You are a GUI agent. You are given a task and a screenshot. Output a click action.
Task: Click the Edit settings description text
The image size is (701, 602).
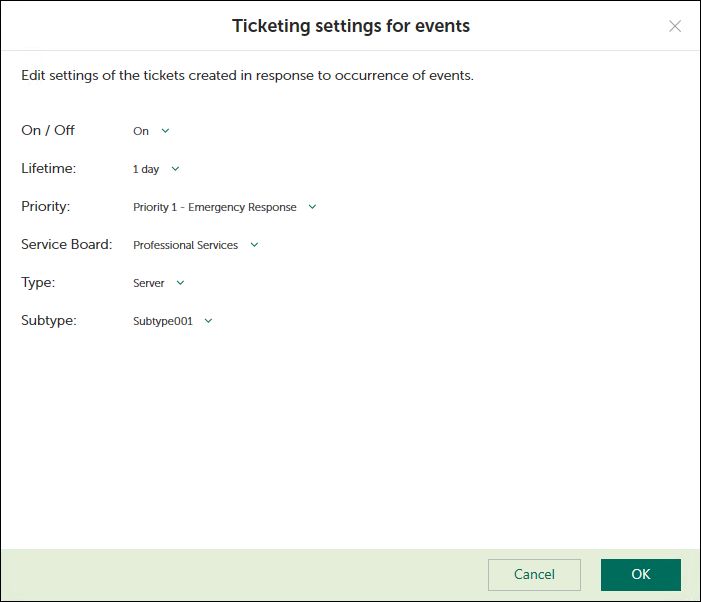247,76
